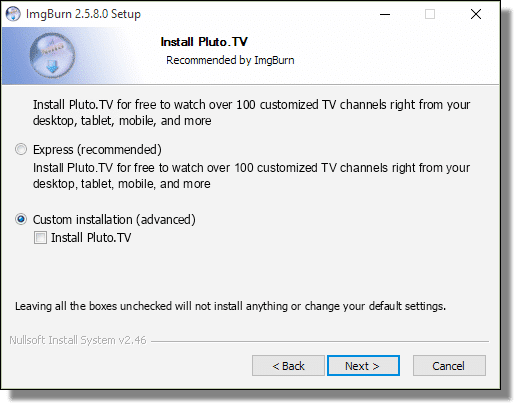Go to previous step with Back button
Image resolution: width=514 pixels, height=403 pixels.
pyautogui.click(x=288, y=366)
